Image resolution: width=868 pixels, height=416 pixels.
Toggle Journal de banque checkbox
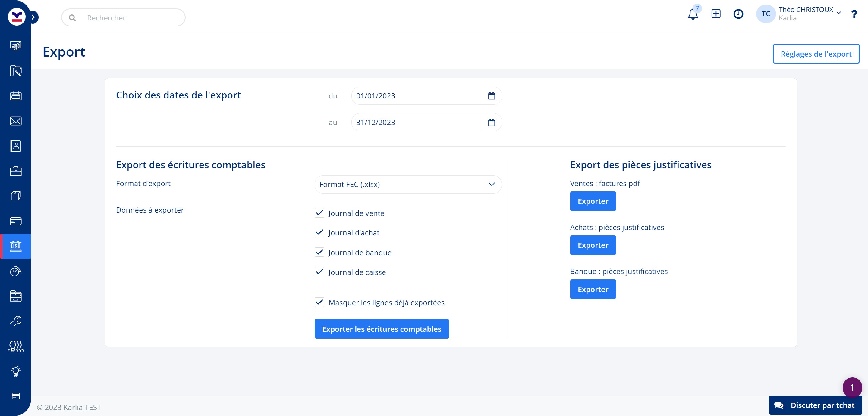319,252
